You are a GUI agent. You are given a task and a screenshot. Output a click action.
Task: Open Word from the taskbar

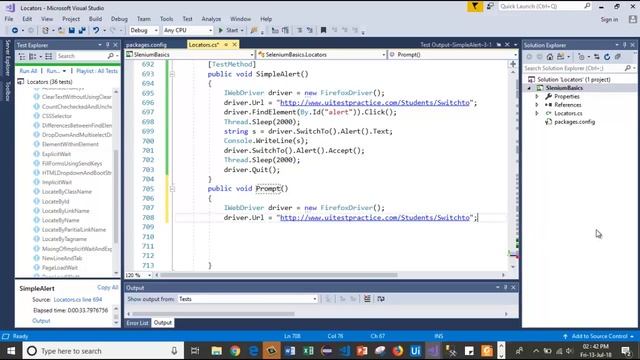(x=290, y=351)
